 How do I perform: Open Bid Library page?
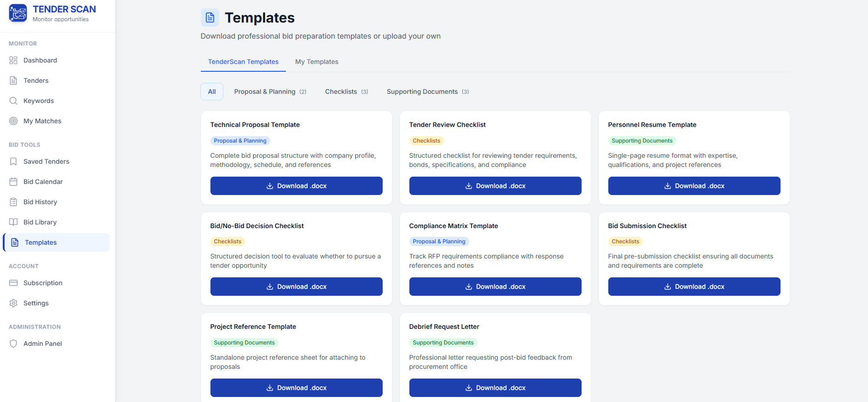pos(56,222)
